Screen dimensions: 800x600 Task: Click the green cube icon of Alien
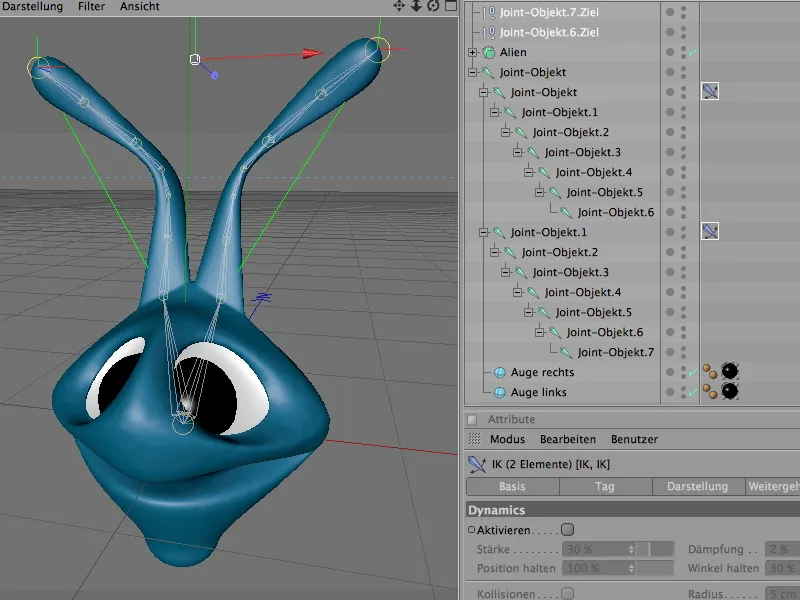click(x=489, y=52)
